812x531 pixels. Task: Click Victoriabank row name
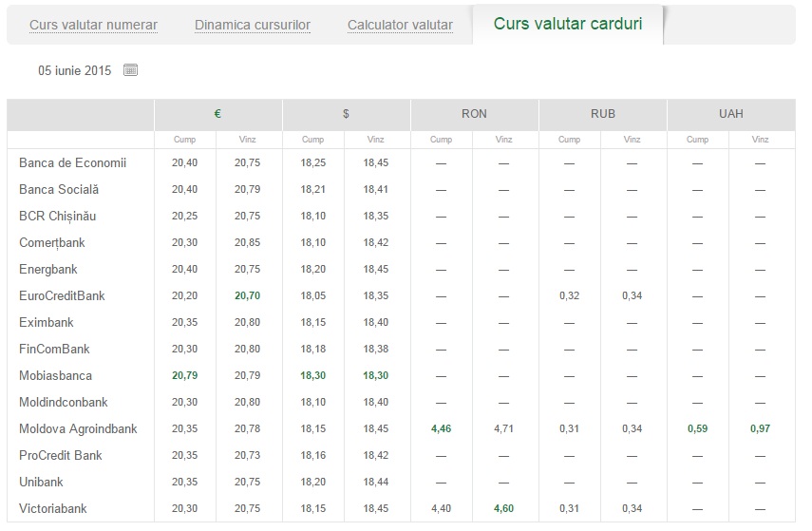(53, 509)
